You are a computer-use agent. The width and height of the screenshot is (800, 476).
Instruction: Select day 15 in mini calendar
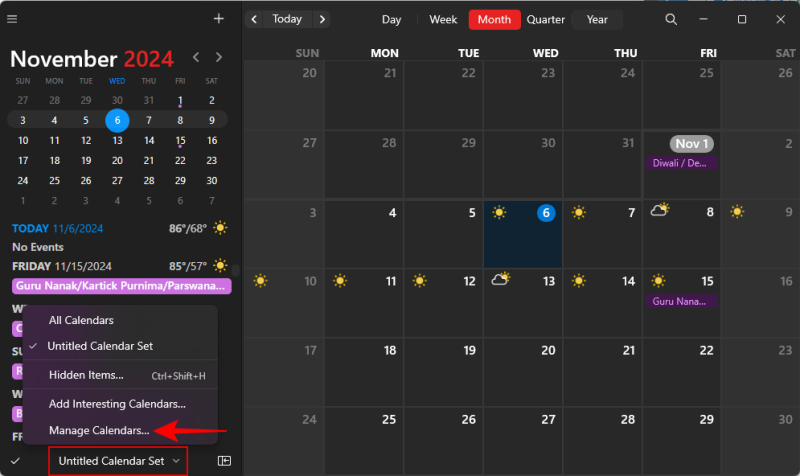pyautogui.click(x=180, y=140)
